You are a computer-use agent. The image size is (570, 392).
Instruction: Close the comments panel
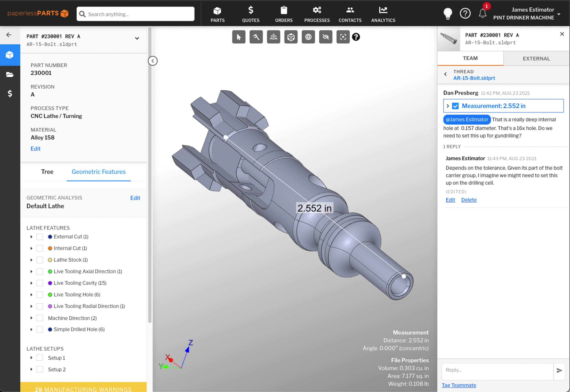[x=562, y=34]
